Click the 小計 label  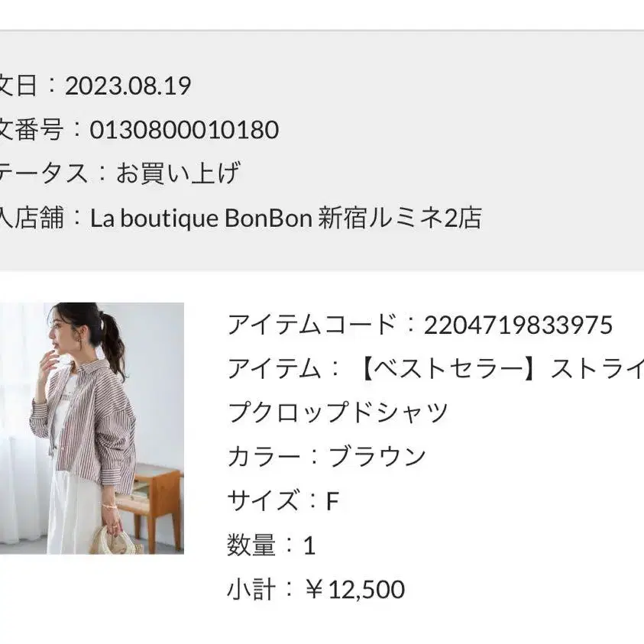click(251, 589)
